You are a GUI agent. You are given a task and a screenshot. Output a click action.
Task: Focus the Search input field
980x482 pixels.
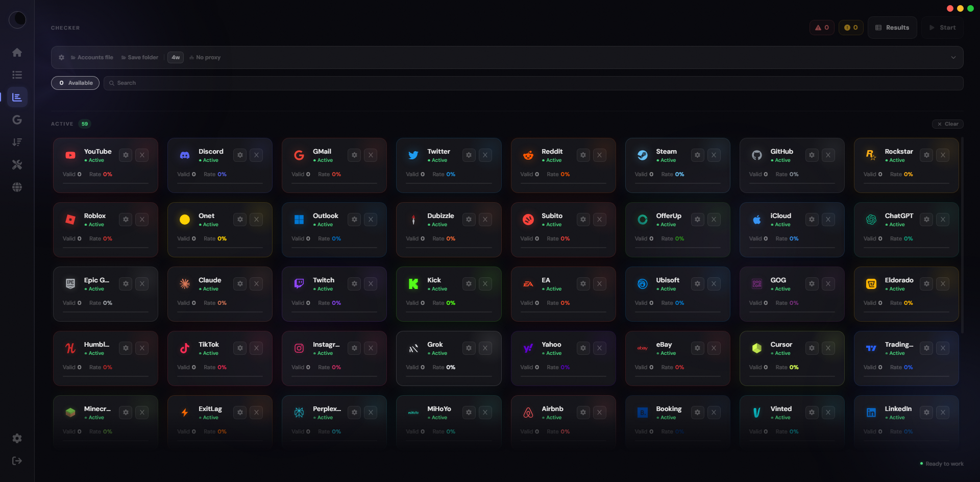[533, 83]
